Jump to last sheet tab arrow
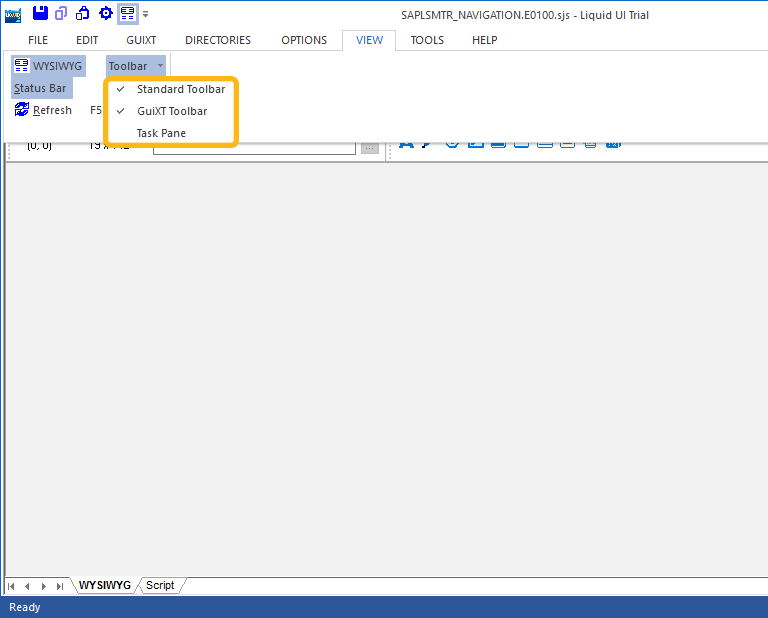The image size is (768, 618). point(60,586)
